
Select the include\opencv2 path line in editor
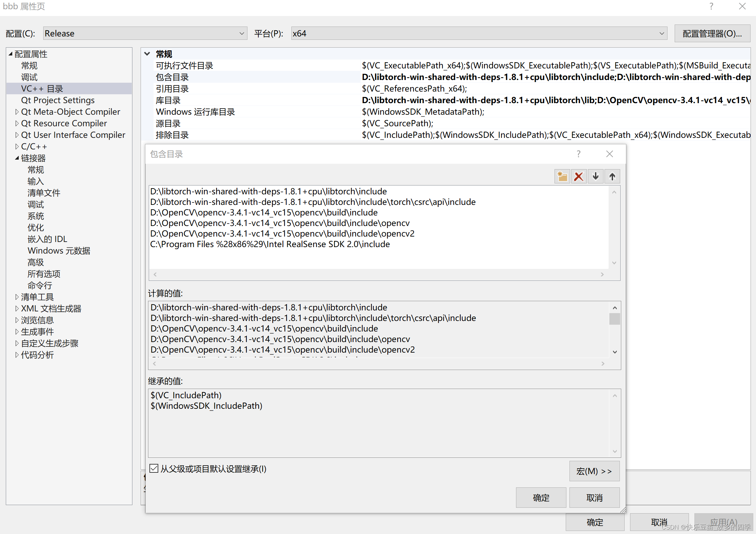[282, 233]
